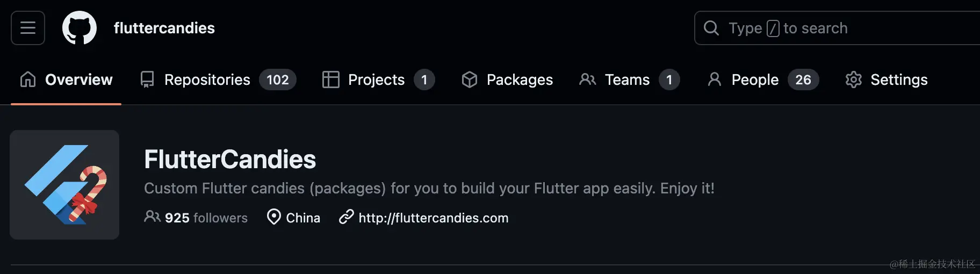Click the Projects table icon
The height and width of the screenshot is (274, 980).
coord(330,80)
